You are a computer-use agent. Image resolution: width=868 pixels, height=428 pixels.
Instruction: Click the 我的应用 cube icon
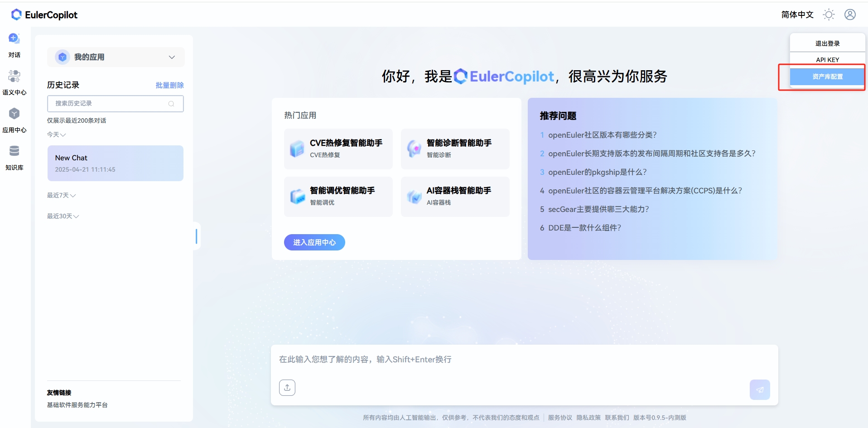coord(63,57)
